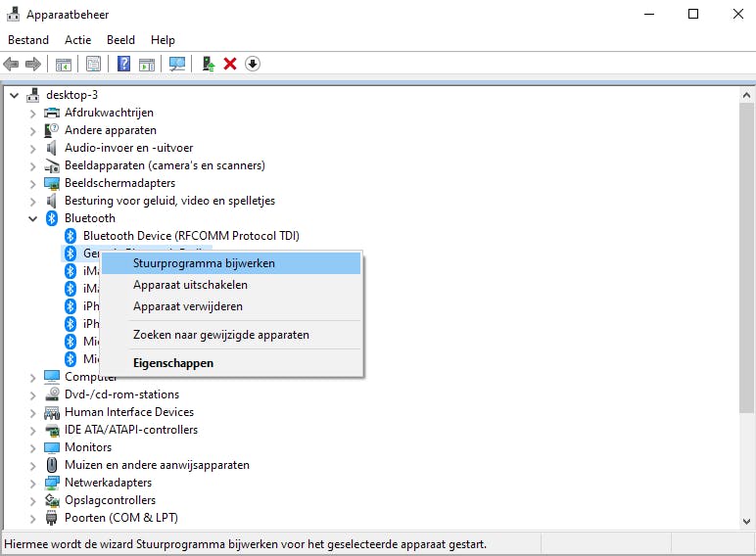Expand the Netwerkadapters node
The image size is (756, 556).
pyautogui.click(x=32, y=484)
